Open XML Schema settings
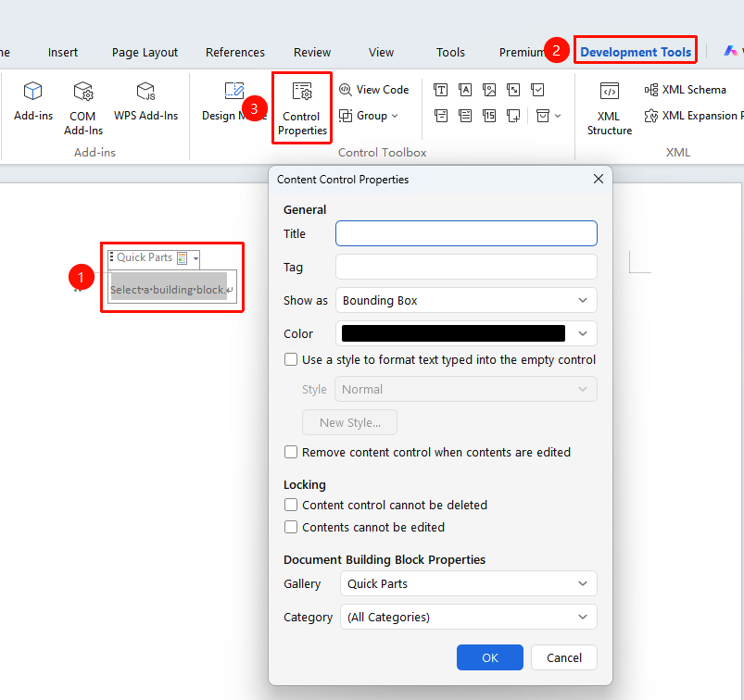Image resolution: width=744 pixels, height=700 pixels. (x=685, y=90)
